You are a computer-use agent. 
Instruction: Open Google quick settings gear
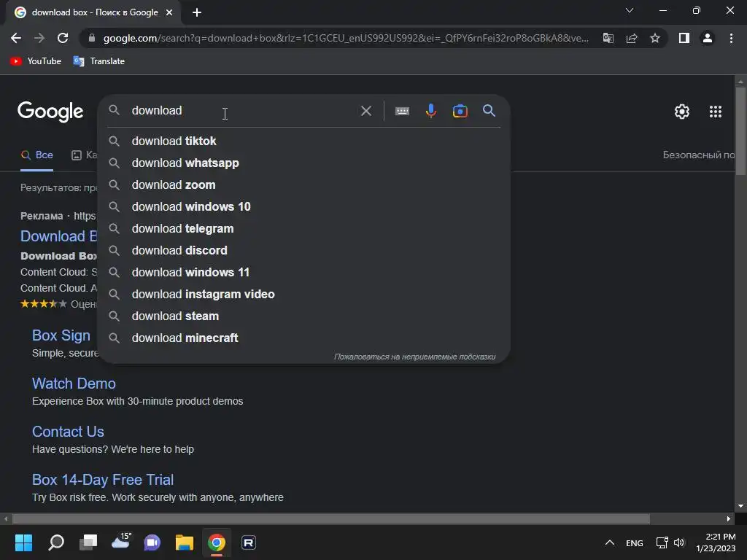[682, 112]
